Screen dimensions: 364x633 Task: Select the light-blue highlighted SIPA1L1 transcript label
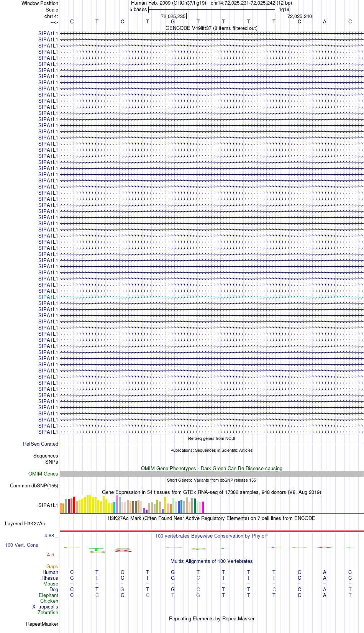48,297
